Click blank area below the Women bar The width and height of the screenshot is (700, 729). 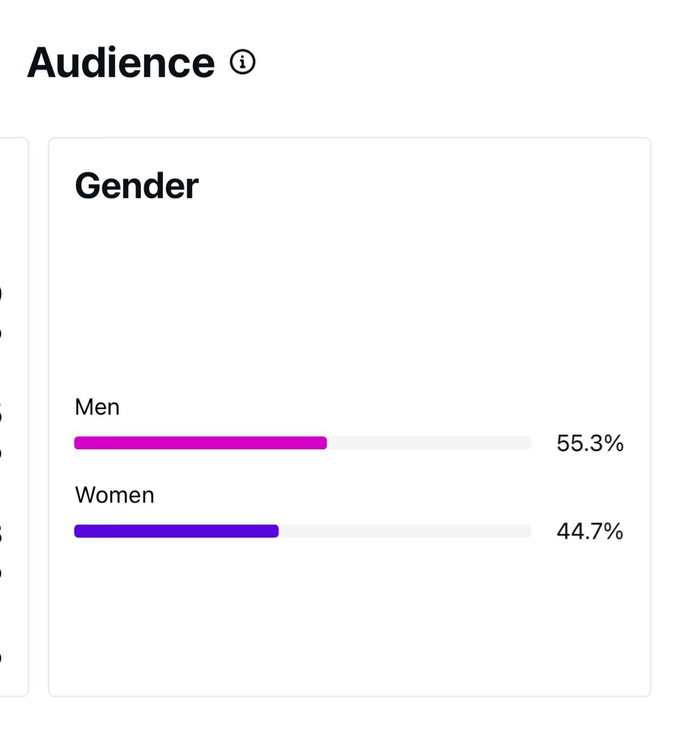(x=349, y=615)
